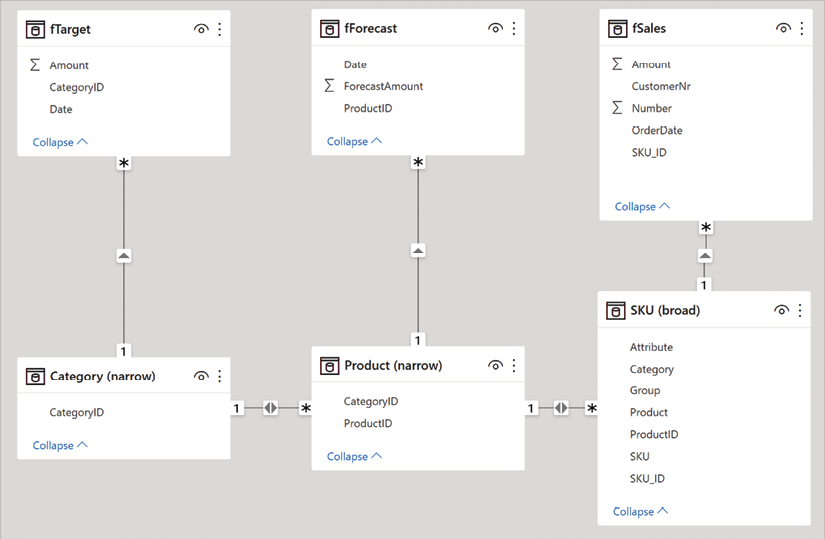Collapse the fForecast table card
This screenshot has width=825, height=539.
click(354, 141)
